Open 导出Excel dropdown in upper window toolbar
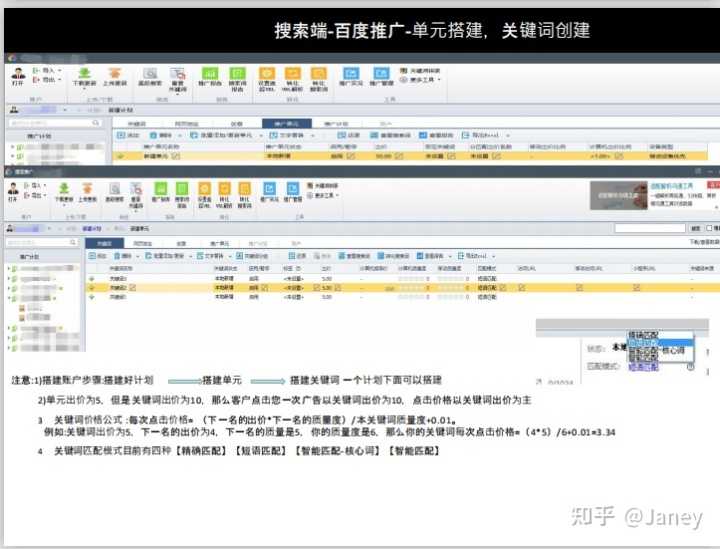 pos(486,135)
